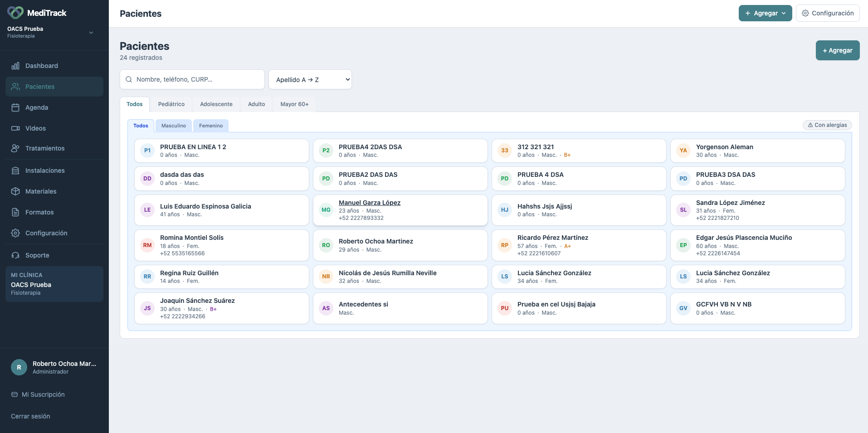Open patient Manuel Garza López link

[370, 203]
